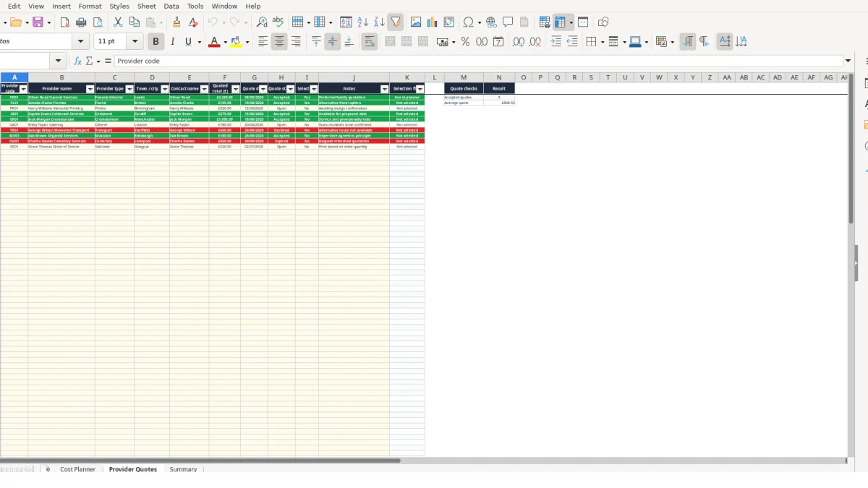Insert a chart
The height and width of the screenshot is (488, 868).
click(433, 22)
